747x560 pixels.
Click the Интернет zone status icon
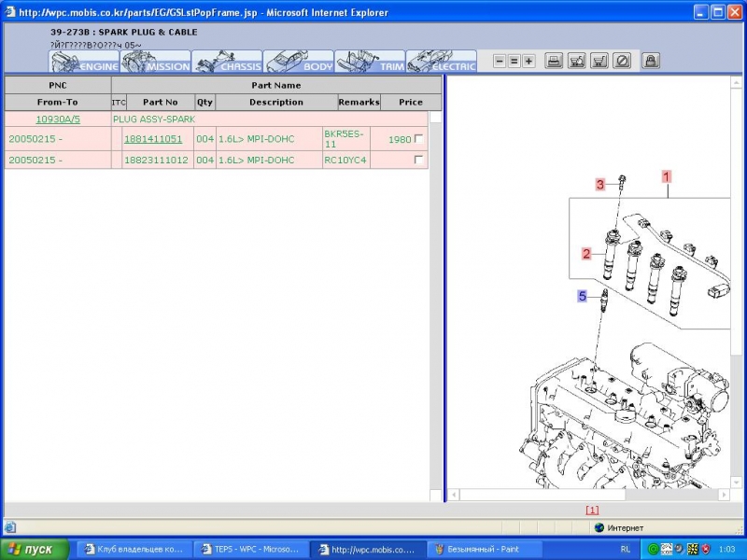(599, 527)
